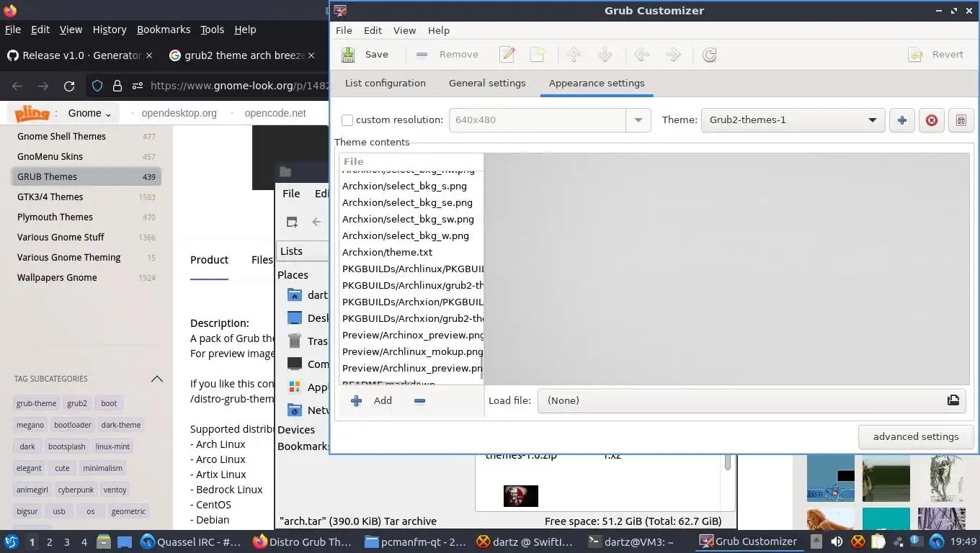Viewport: 980px width, 553px height.
Task: Click Firefox tracking protection shield icon
Action: 97,86
